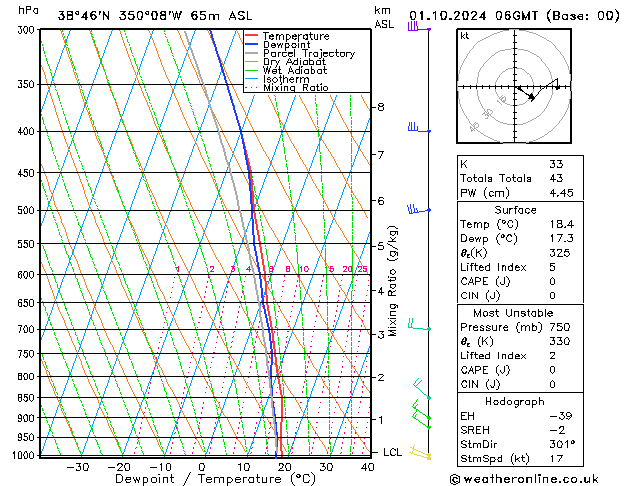Click the mixing ratio label 1
Screen dimensions: 629x486
[x=178, y=269]
